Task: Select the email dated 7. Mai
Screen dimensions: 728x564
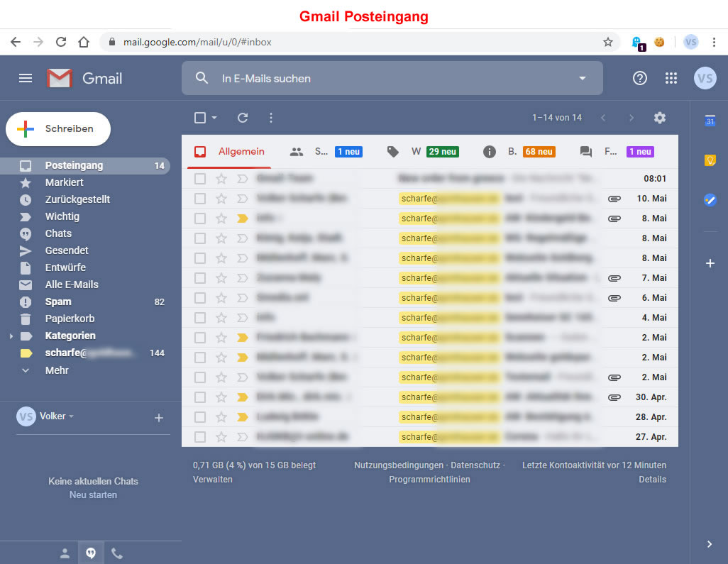Action: tap(200, 278)
